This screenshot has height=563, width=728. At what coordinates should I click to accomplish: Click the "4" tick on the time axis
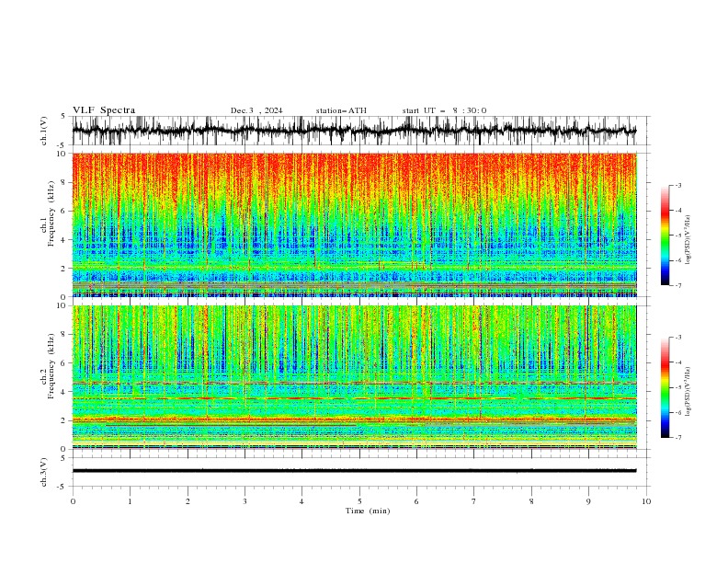pyautogui.click(x=301, y=501)
